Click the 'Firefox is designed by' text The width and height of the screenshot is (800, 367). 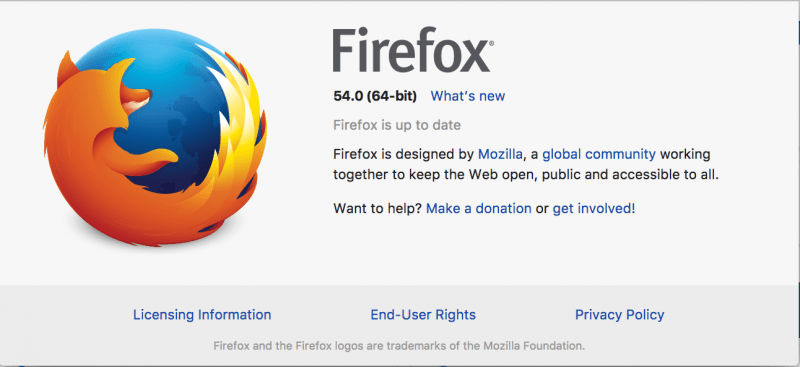tap(403, 154)
